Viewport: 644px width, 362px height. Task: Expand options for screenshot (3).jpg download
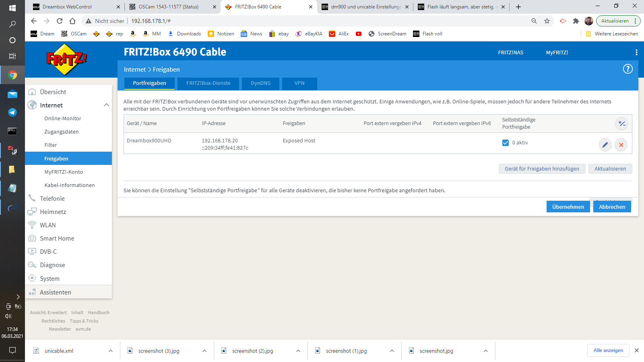point(204,351)
